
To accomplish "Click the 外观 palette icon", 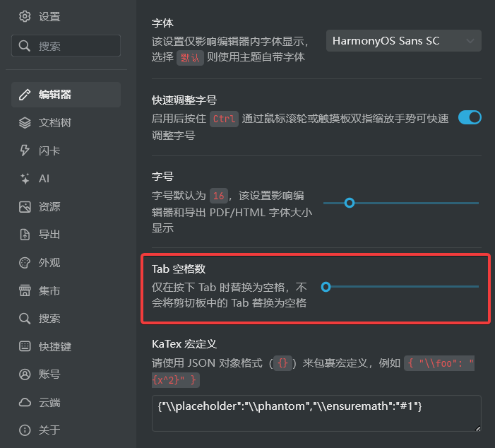I will (x=25, y=263).
